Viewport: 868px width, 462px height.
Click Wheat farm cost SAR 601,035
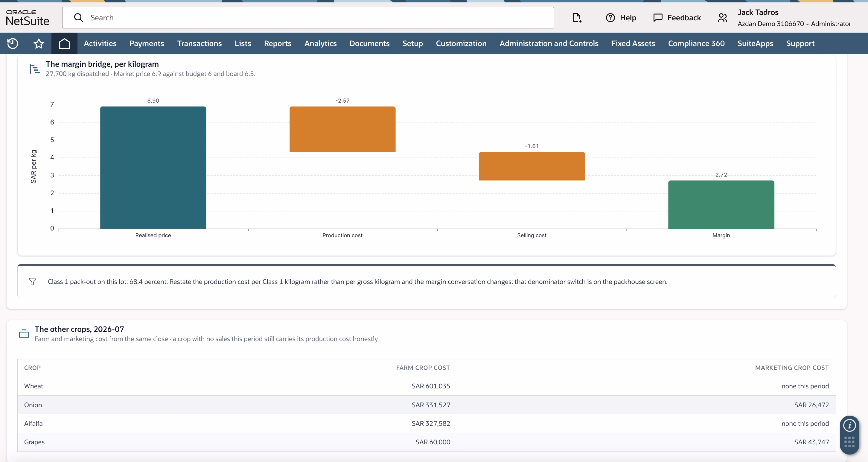431,386
